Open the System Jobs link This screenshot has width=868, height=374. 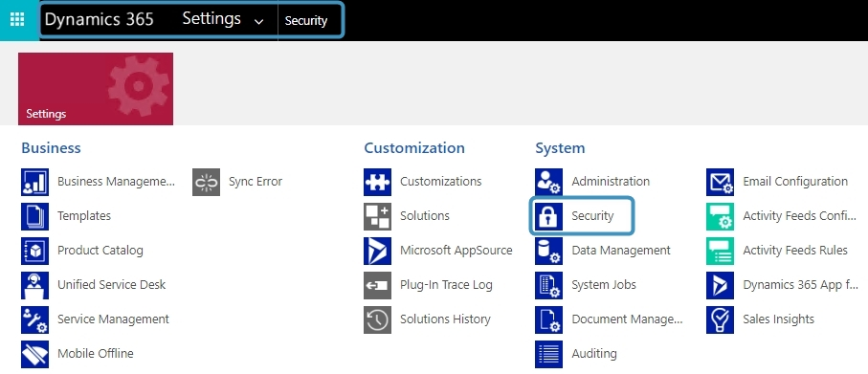tap(604, 284)
